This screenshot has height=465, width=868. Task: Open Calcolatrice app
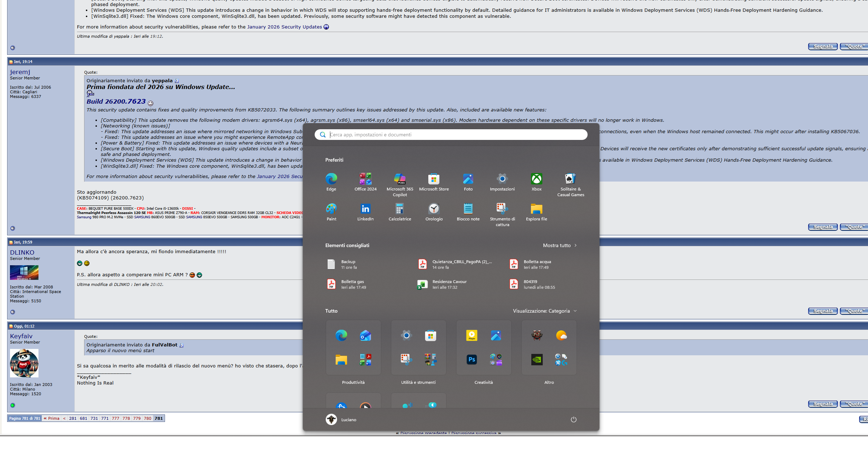pyautogui.click(x=399, y=209)
